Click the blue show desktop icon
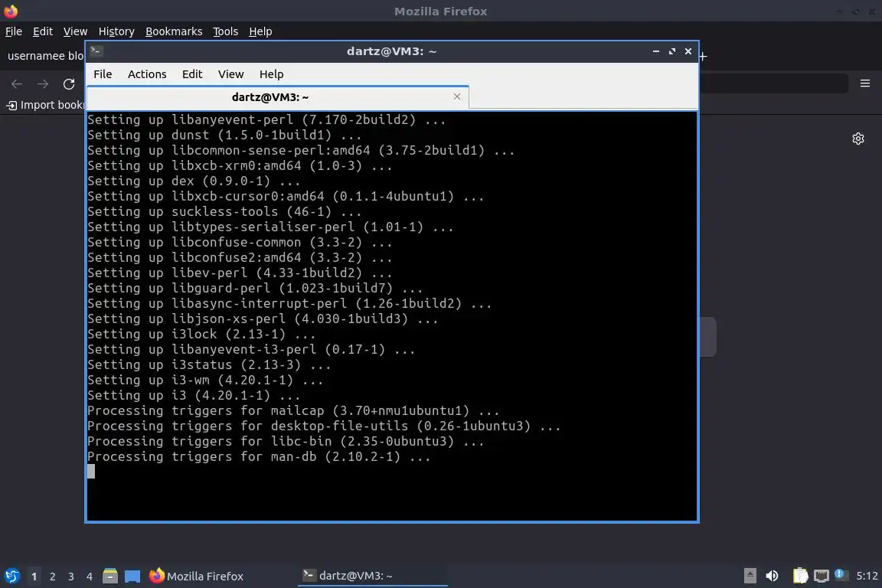Screen dimensions: 882x588 pos(132,576)
